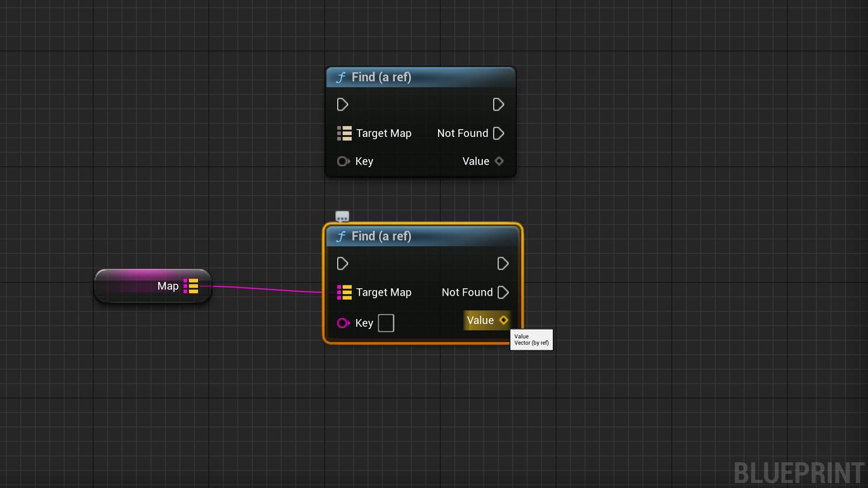Image resolution: width=868 pixels, height=488 pixels.
Task: Click the selected Find node's top-right output execution pin
Action: 502,264
